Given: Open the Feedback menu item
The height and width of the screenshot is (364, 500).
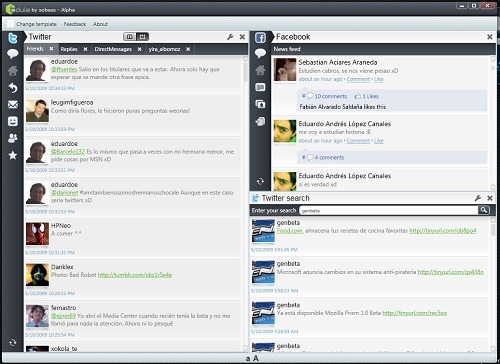Looking at the screenshot, I should (75, 24).
